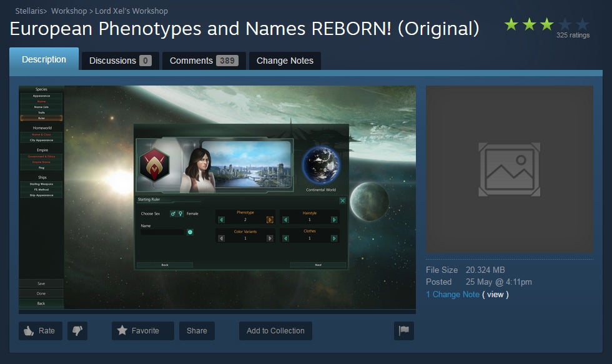Click the Continental World planet icon
This screenshot has height=364, width=612.
pyautogui.click(x=321, y=165)
